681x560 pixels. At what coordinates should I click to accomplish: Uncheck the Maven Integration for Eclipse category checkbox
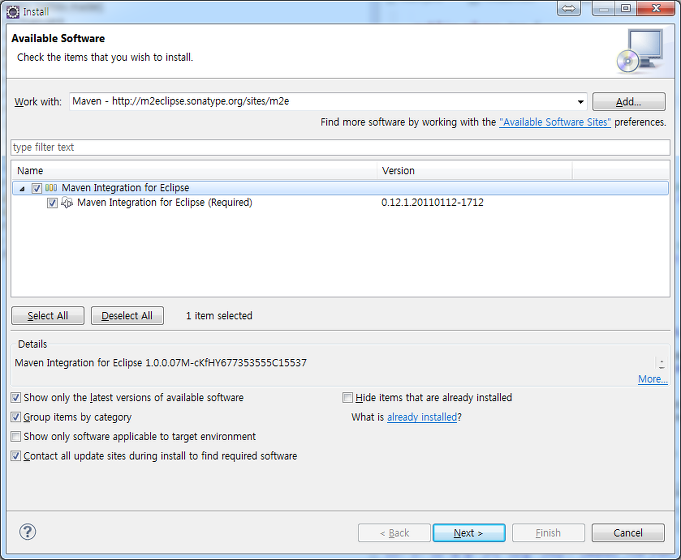[36, 188]
